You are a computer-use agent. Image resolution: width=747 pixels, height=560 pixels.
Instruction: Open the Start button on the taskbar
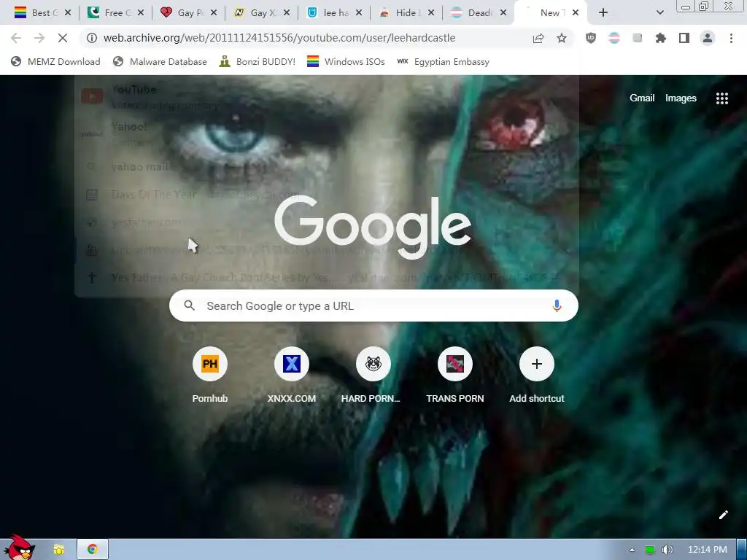(18, 548)
